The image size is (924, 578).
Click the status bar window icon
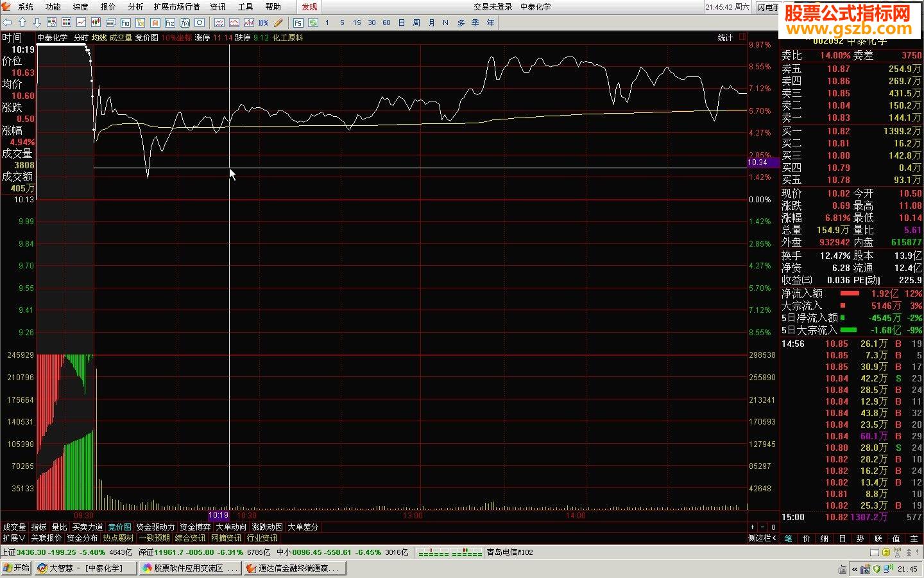click(875, 552)
